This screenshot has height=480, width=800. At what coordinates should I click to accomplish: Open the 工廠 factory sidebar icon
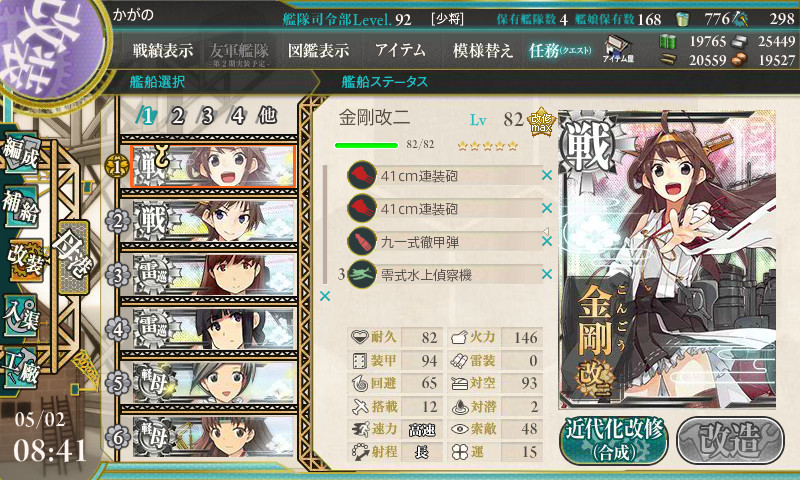click(21, 367)
